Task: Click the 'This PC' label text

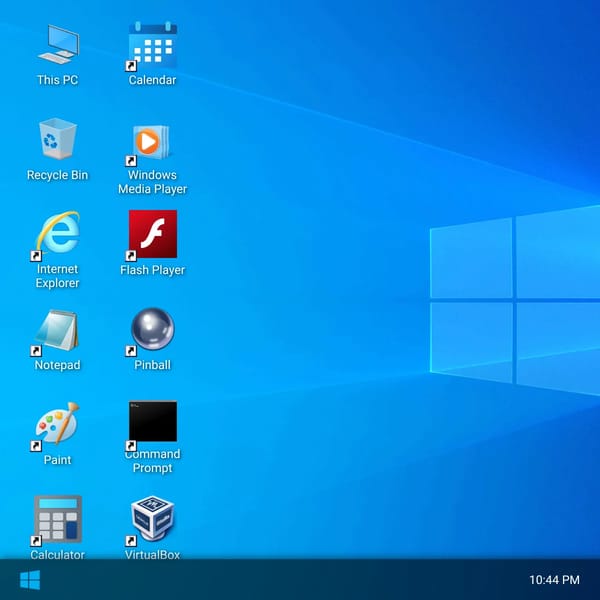Action: (57, 80)
